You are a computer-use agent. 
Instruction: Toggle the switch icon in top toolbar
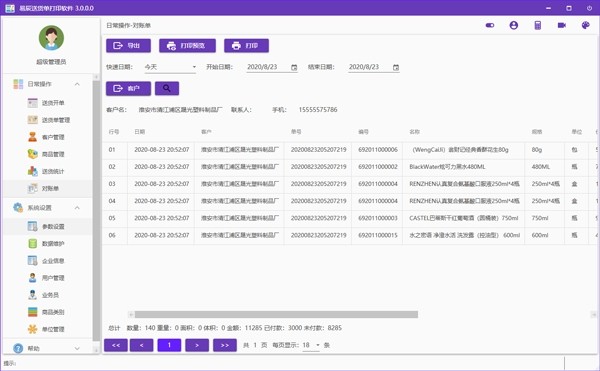(490, 25)
